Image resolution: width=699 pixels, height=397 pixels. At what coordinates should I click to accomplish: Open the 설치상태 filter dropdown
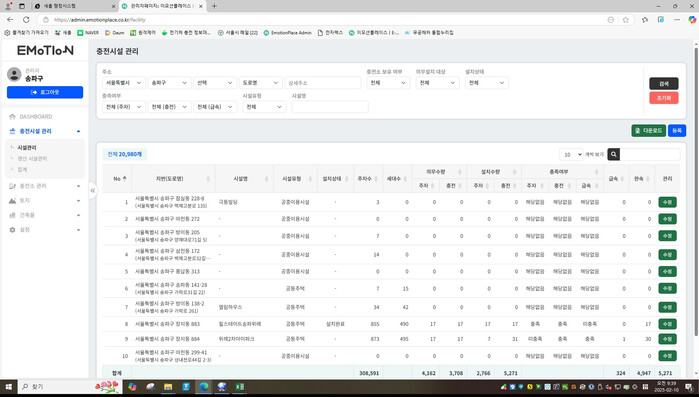click(487, 83)
